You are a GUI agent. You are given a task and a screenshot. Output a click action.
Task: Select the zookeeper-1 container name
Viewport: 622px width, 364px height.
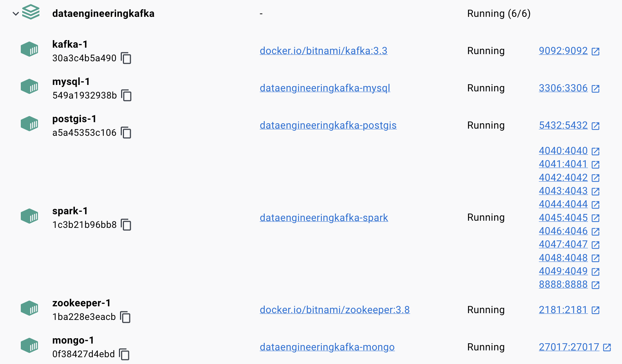click(81, 303)
